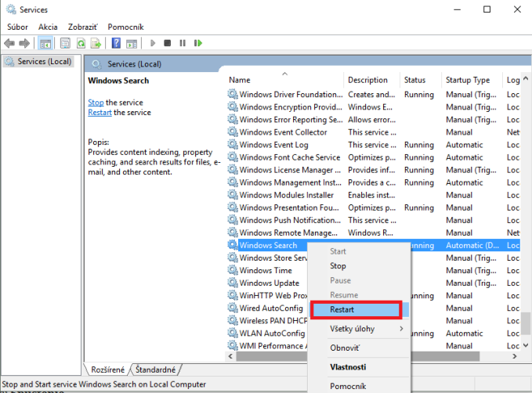
Task: Click the gear icon of Windows Modules Installer
Action: (233, 195)
